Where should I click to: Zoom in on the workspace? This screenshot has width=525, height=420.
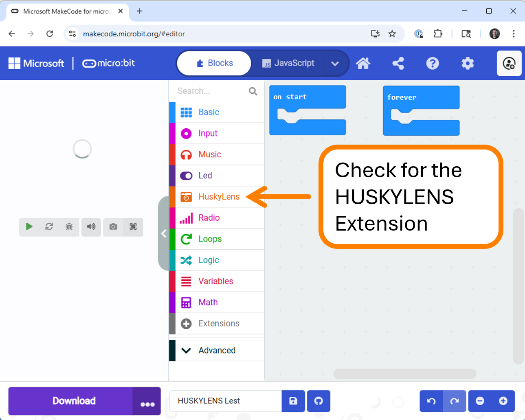pos(503,401)
